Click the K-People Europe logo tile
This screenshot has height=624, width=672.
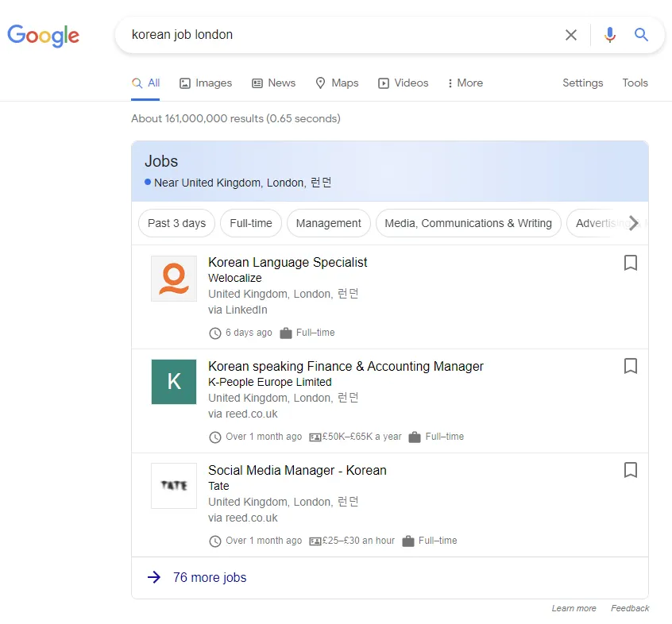pyautogui.click(x=174, y=382)
